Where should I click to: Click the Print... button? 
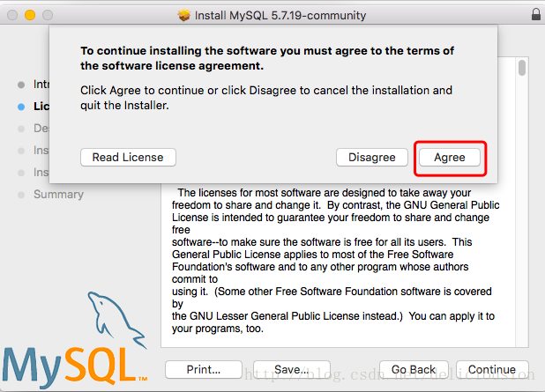tap(204, 369)
